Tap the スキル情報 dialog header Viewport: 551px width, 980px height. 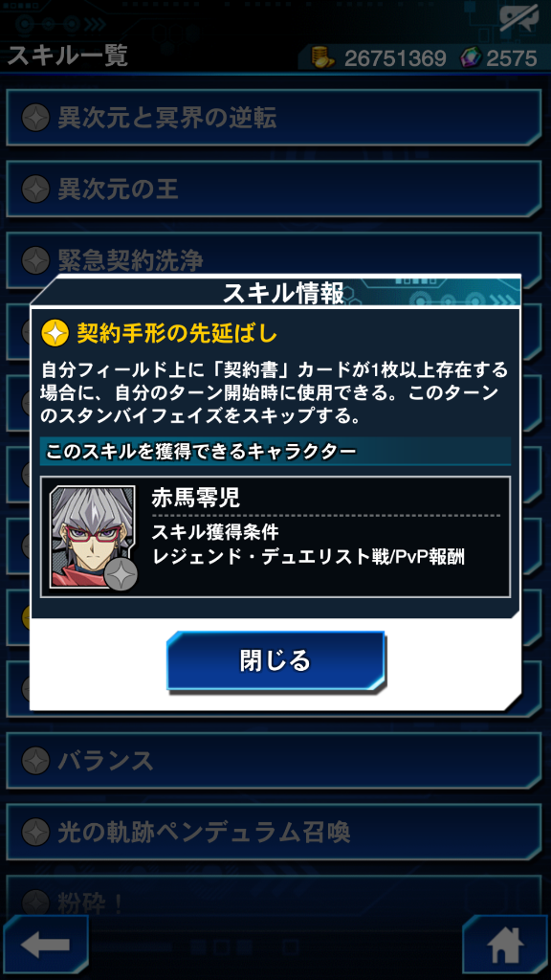tap(275, 293)
